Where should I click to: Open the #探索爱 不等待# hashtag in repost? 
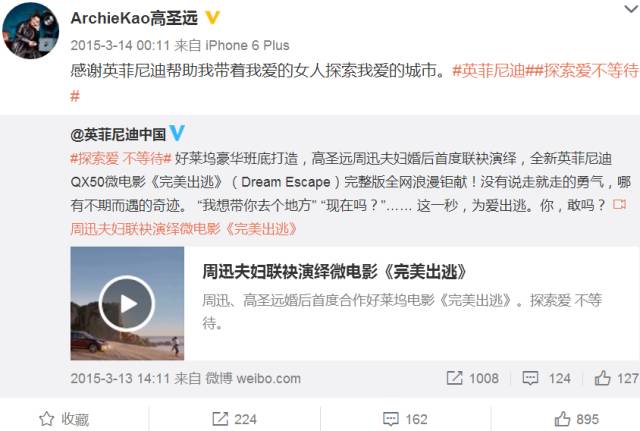coord(121,158)
